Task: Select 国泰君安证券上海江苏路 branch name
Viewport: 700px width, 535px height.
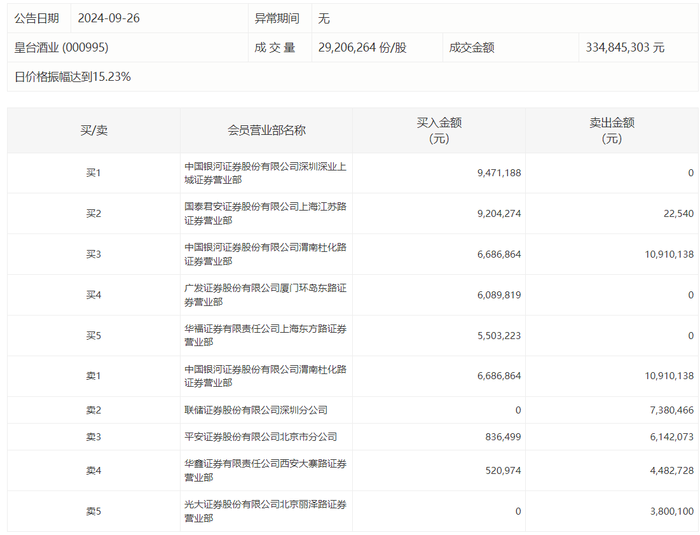Action: [x=265, y=213]
